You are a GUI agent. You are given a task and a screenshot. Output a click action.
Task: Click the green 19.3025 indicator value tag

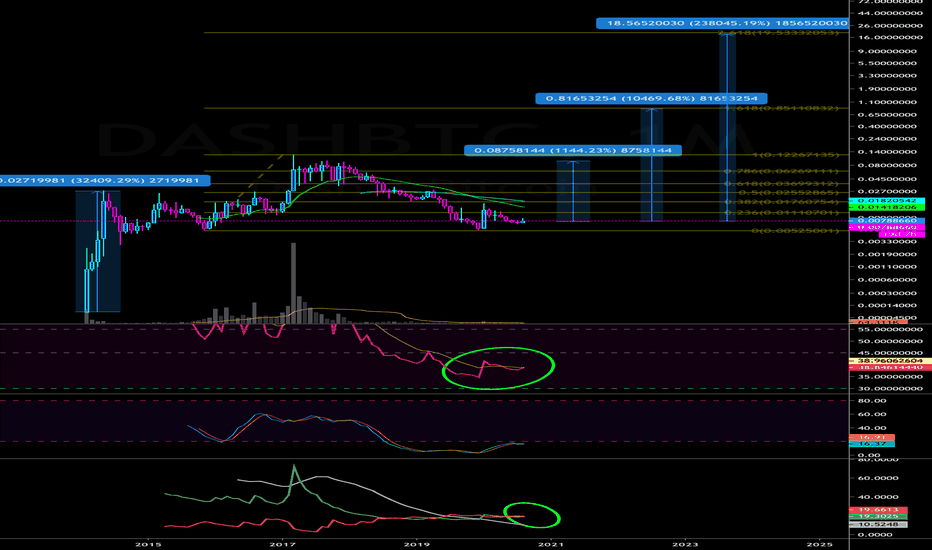[x=879, y=516]
